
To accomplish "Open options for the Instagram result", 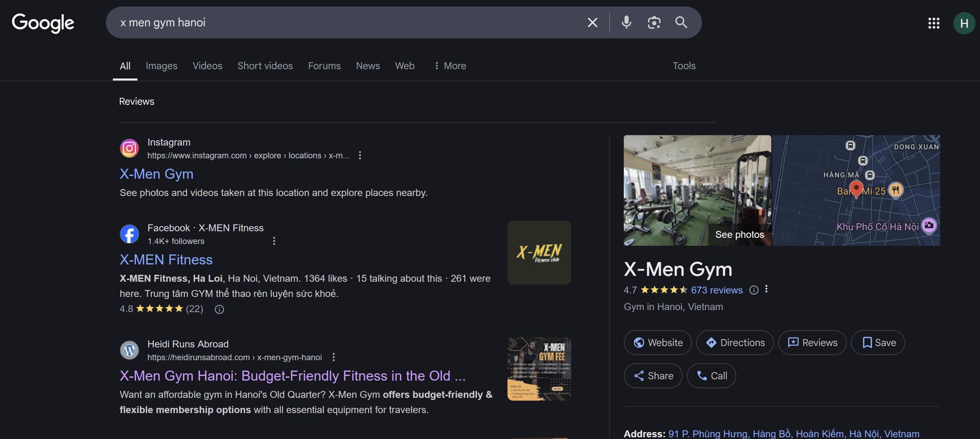I will point(360,155).
